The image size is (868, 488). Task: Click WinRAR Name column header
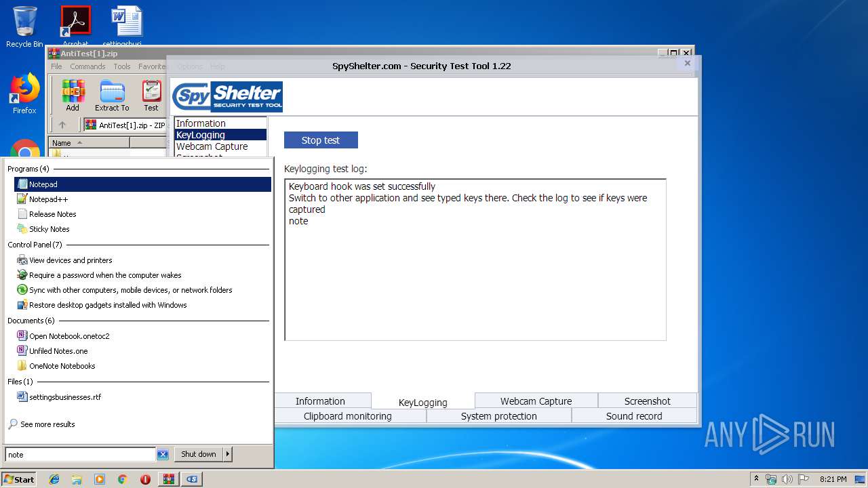[x=90, y=143]
